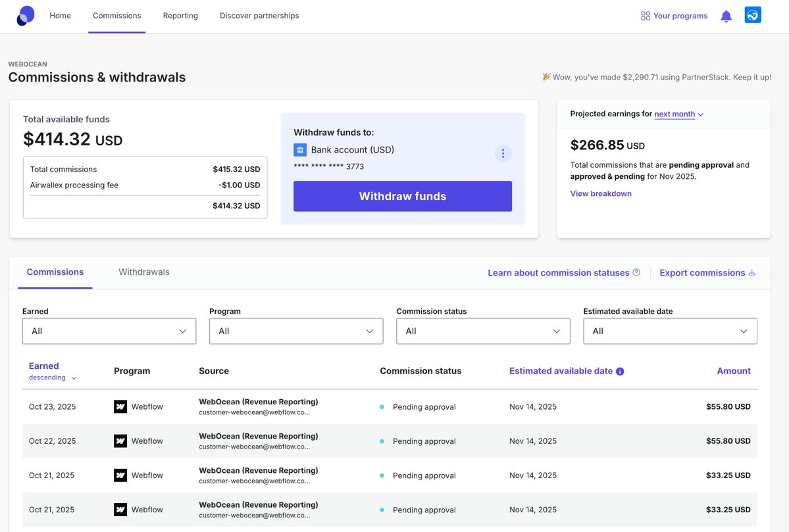The image size is (789, 532).
Task: Click the party popper emoji icon
Action: 546,77
